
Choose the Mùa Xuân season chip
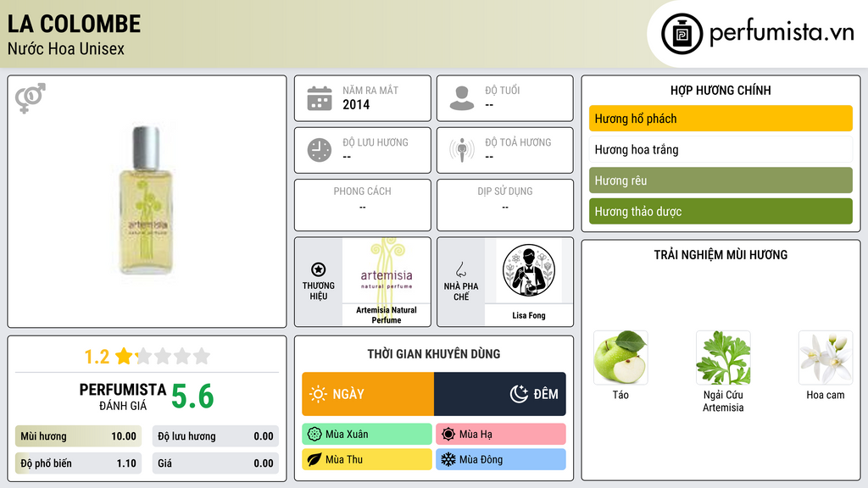tap(367, 435)
